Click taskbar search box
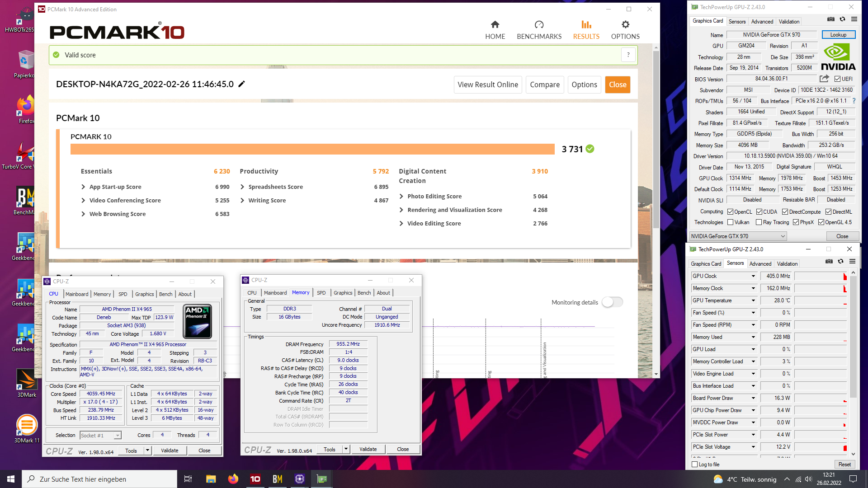The width and height of the screenshot is (868, 488). pos(99,479)
